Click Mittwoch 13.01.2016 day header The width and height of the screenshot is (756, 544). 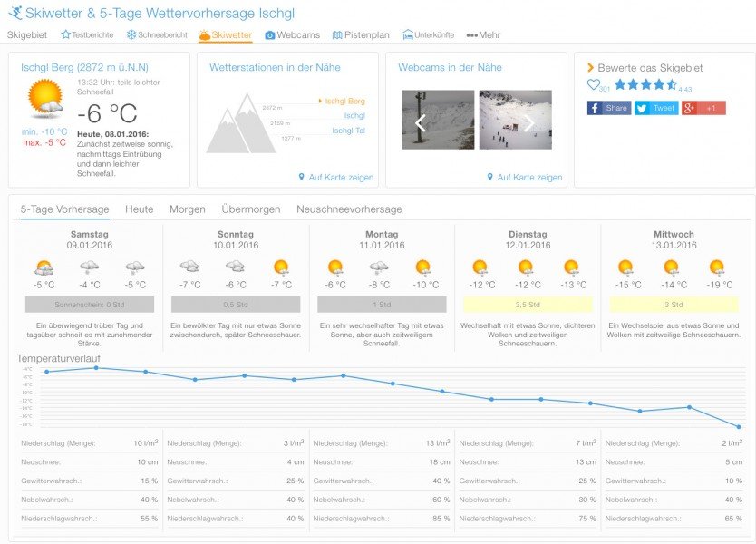click(674, 239)
